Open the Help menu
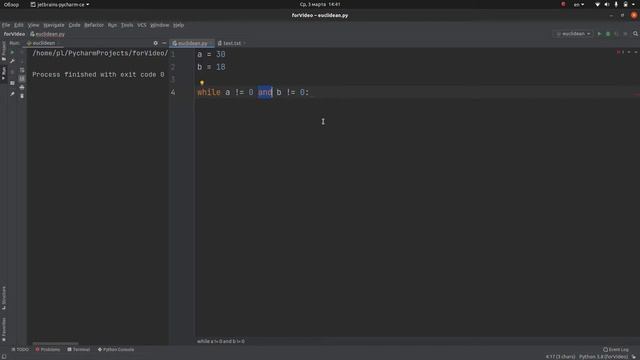Viewport: 640px width, 360px height. (x=178, y=25)
